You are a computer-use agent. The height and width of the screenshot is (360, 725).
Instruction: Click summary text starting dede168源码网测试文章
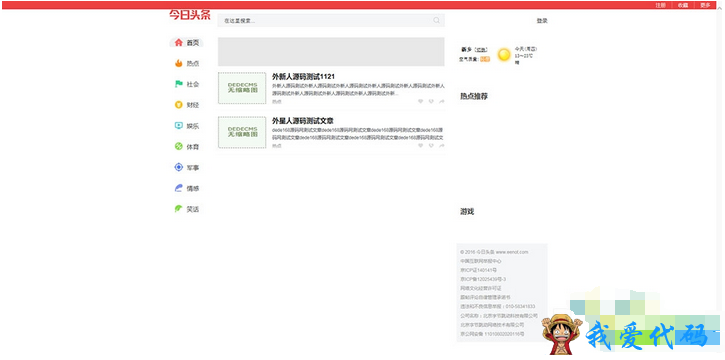(358, 134)
